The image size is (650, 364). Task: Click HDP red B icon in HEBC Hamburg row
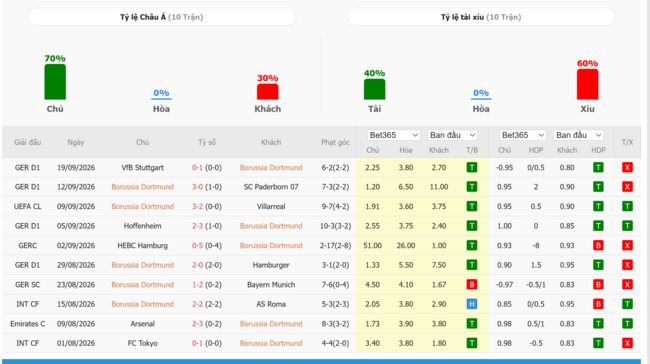pos(598,245)
